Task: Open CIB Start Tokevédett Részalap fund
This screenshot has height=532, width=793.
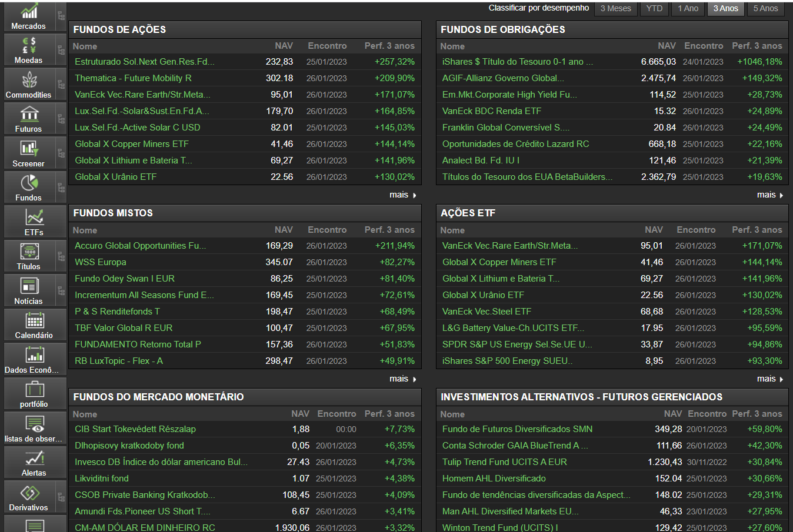Action: click(x=135, y=429)
